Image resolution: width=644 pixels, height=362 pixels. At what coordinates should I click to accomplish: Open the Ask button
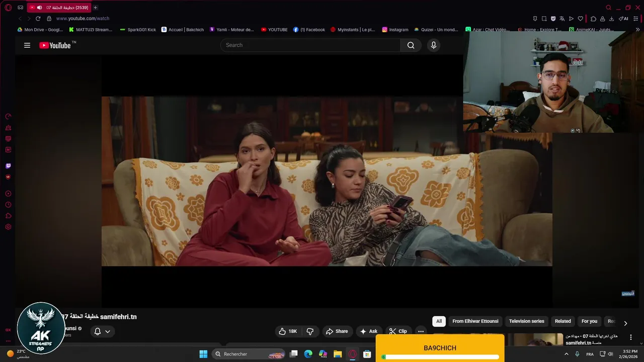[369, 331]
